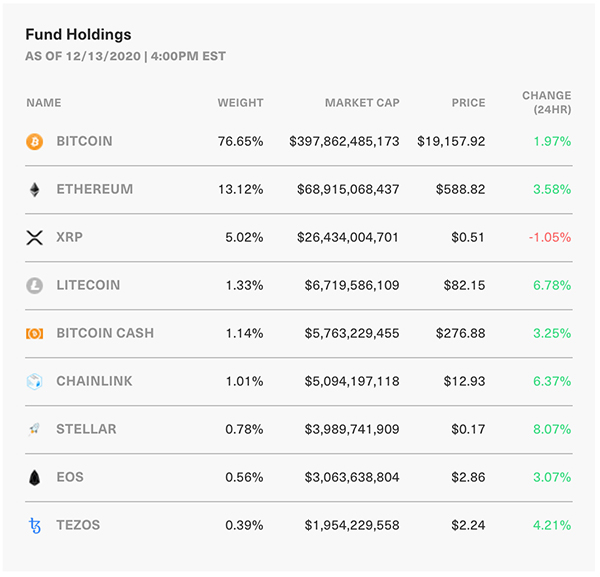Click the NAME column header
Image resolution: width=600 pixels, height=577 pixels.
[x=44, y=103]
